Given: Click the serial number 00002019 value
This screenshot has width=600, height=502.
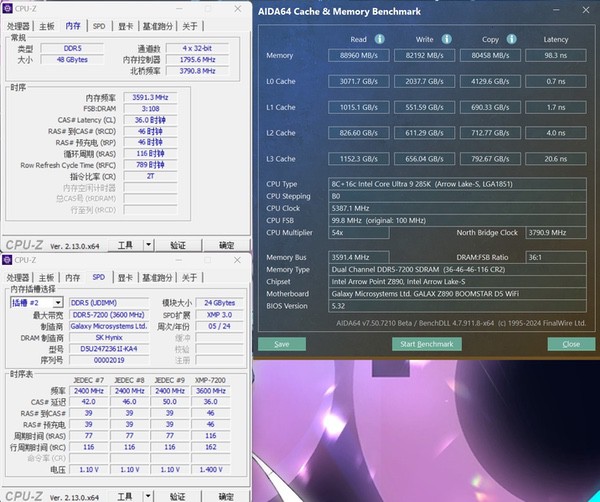Looking at the screenshot, I should point(109,360).
